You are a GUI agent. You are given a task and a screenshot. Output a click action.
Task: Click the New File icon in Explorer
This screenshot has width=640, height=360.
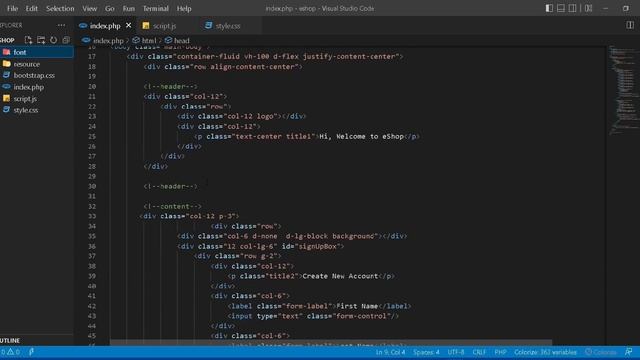coord(28,40)
